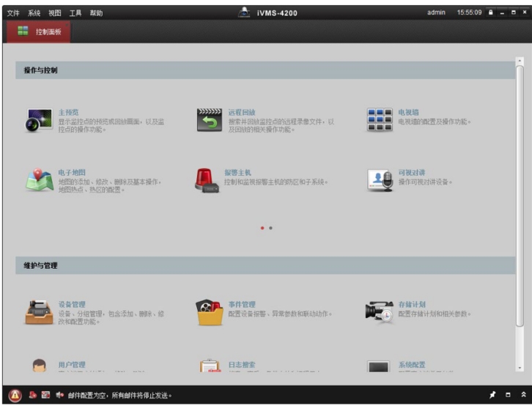The width and height of the screenshot is (532, 405).
Task: Select the first red page indicator dot
Action: (x=262, y=228)
